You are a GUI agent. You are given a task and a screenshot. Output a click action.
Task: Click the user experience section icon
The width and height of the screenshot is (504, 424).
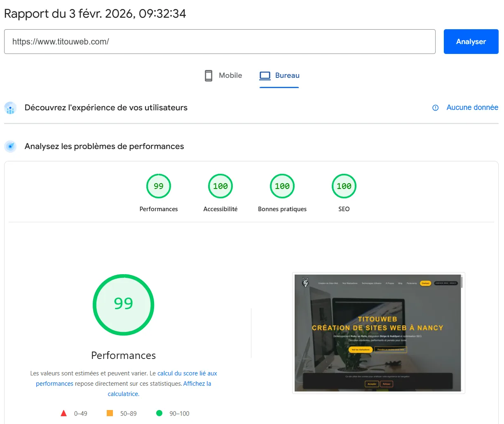coord(10,108)
